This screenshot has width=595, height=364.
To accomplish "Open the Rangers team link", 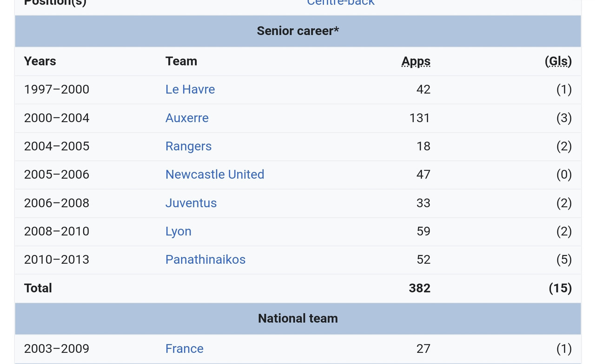I will (188, 146).
